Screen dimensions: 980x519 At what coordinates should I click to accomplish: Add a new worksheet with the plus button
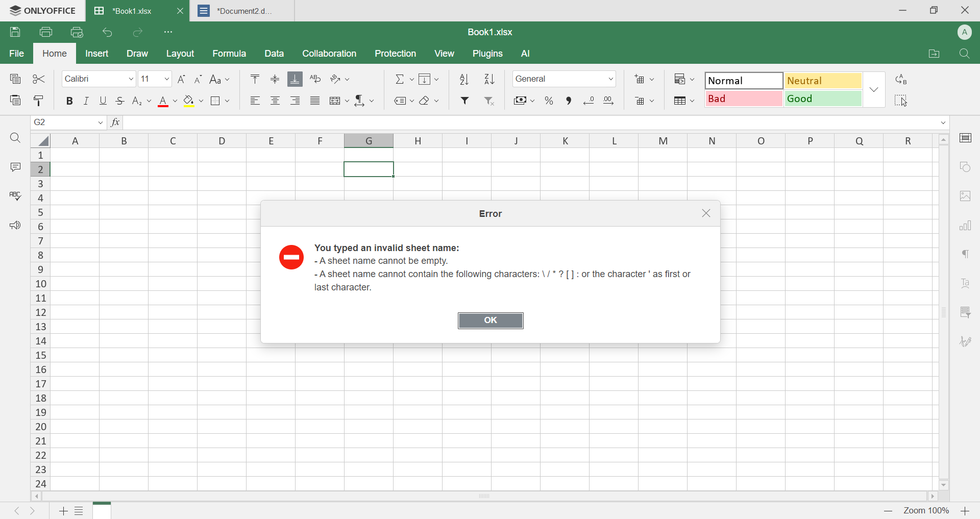pos(63,511)
